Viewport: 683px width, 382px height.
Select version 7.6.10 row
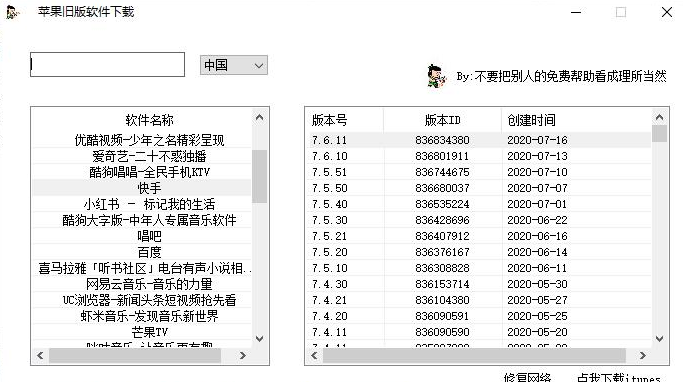click(479, 156)
